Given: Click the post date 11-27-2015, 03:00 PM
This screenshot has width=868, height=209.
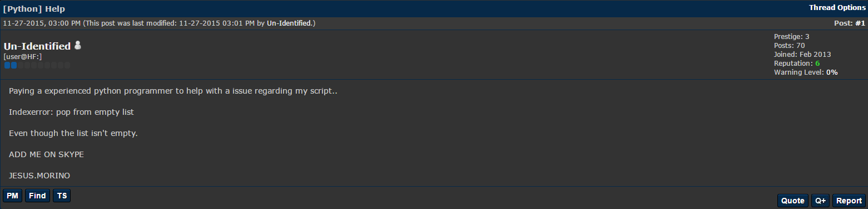Looking at the screenshot, I should 42,23.
